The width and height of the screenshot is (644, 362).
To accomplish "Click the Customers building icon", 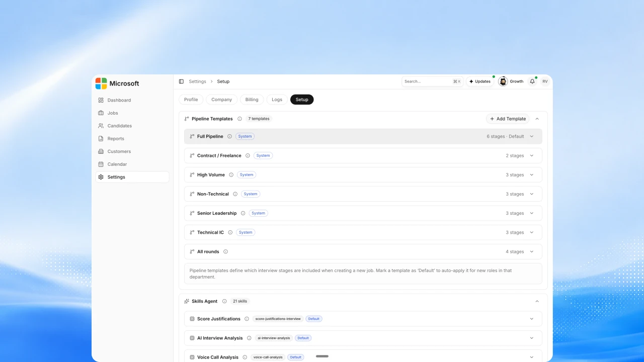I will point(101,151).
